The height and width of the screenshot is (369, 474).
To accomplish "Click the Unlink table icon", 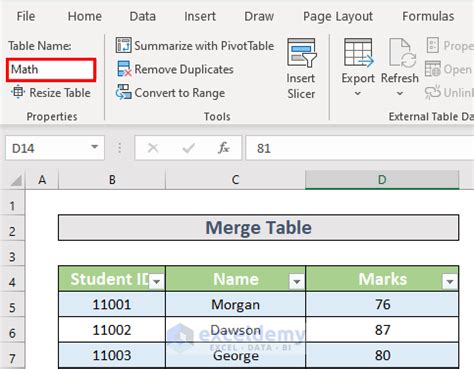I will click(433, 92).
